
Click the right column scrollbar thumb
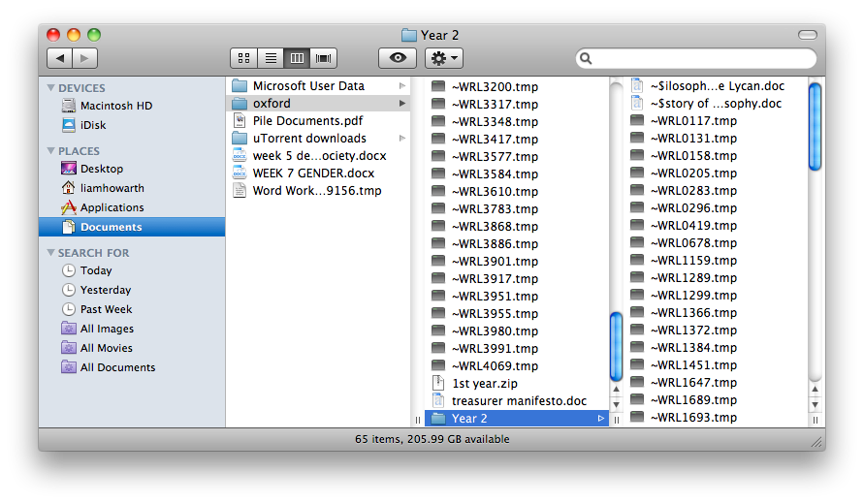(815, 126)
